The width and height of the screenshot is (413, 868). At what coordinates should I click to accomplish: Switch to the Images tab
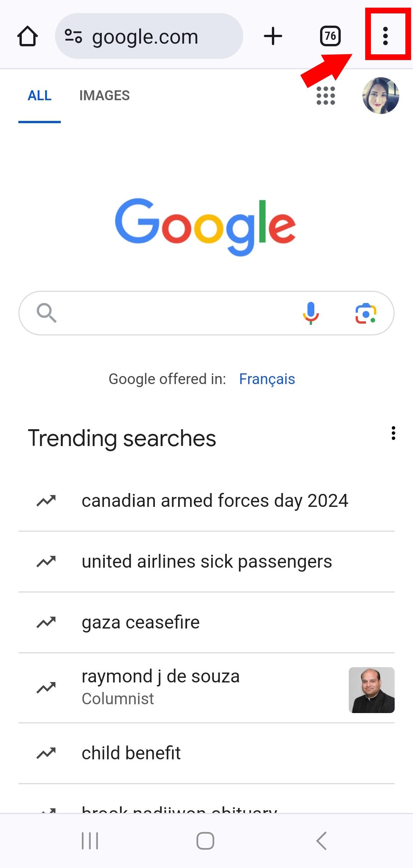[104, 96]
